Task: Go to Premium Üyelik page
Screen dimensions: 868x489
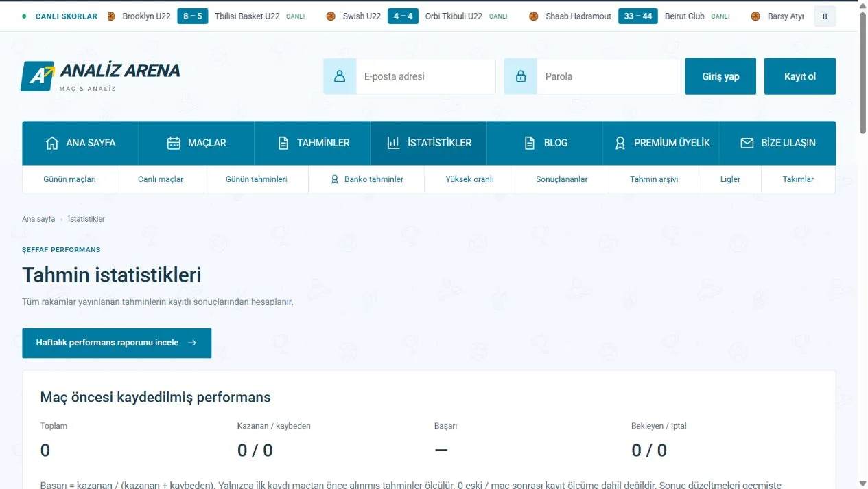Action: [661, 143]
